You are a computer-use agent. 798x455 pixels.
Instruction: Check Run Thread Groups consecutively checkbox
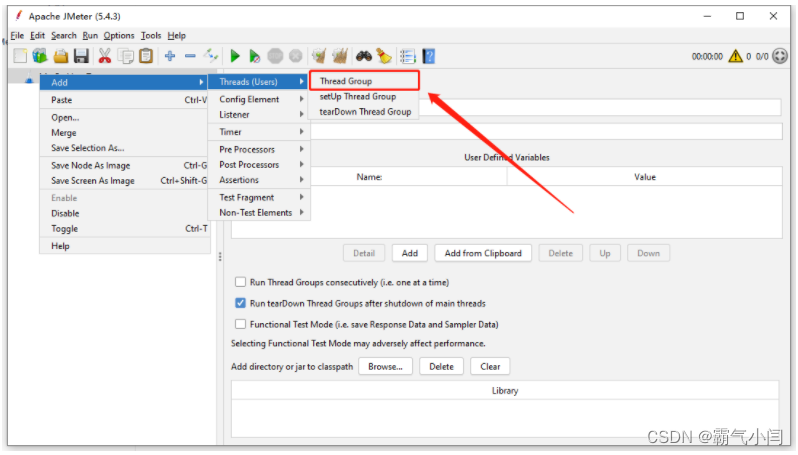241,282
